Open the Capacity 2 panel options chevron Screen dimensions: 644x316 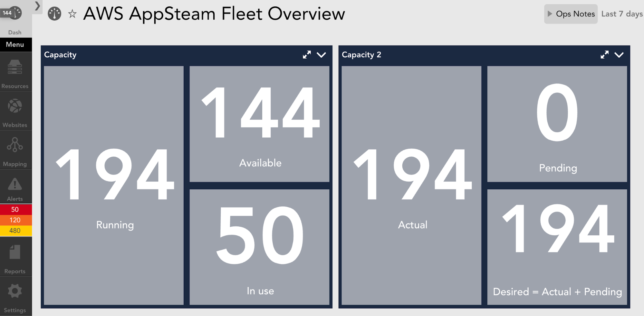point(619,55)
